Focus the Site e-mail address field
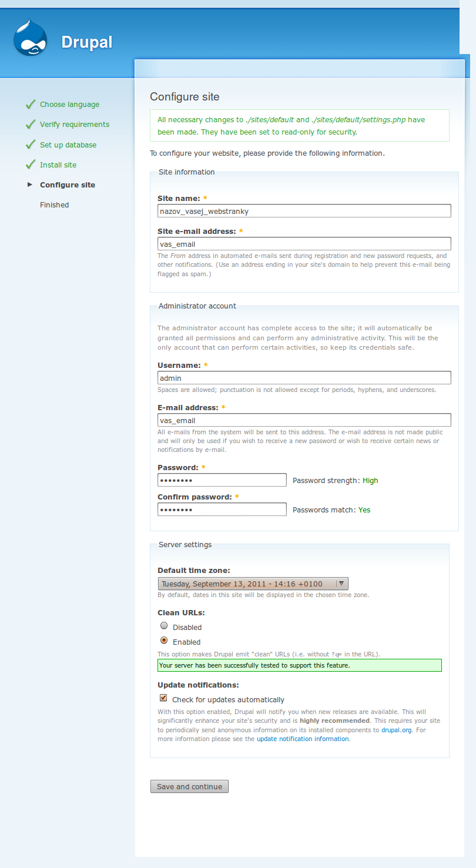476x868 pixels. tap(304, 244)
